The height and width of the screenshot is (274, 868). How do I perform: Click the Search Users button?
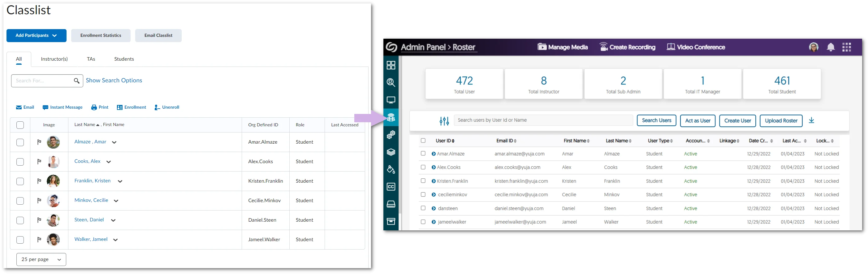[x=656, y=120]
